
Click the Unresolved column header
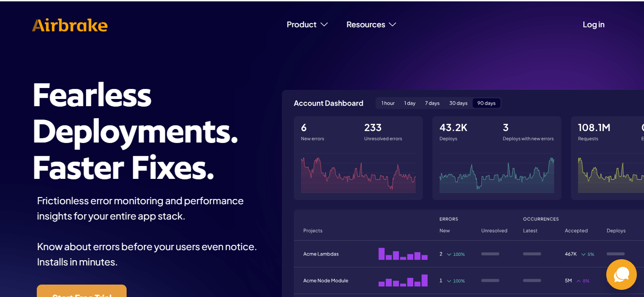point(494,231)
